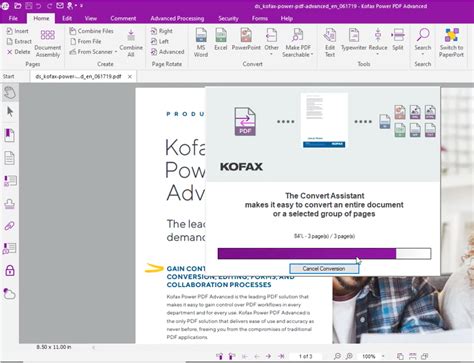Open the Help ribbon tab

[286, 18]
